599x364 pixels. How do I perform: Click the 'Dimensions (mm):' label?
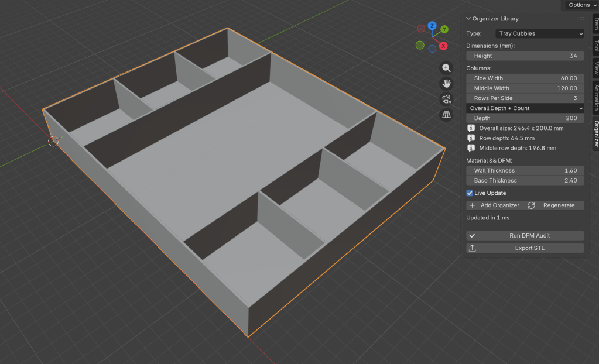tap(490, 46)
